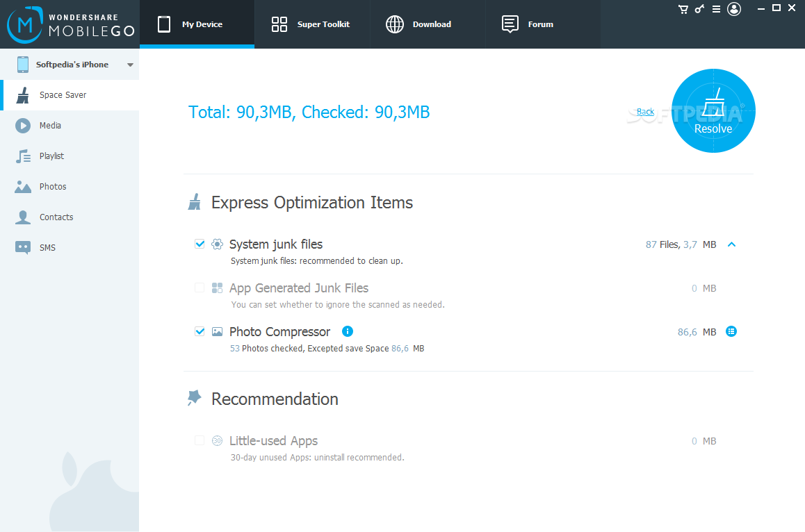Select Playlist in sidebar
This screenshot has height=532, width=805.
click(x=70, y=156)
